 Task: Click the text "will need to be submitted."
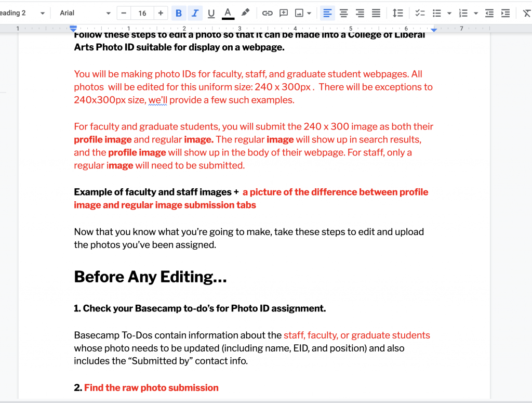[x=190, y=166]
